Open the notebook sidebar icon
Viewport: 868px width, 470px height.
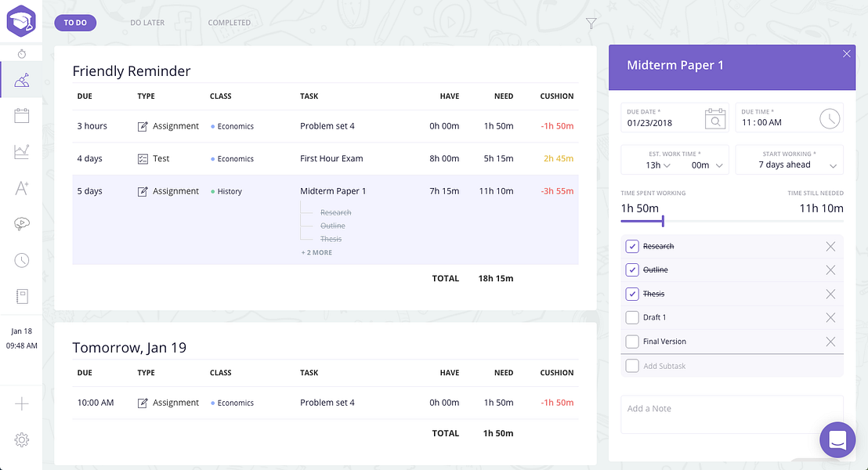click(x=21, y=295)
